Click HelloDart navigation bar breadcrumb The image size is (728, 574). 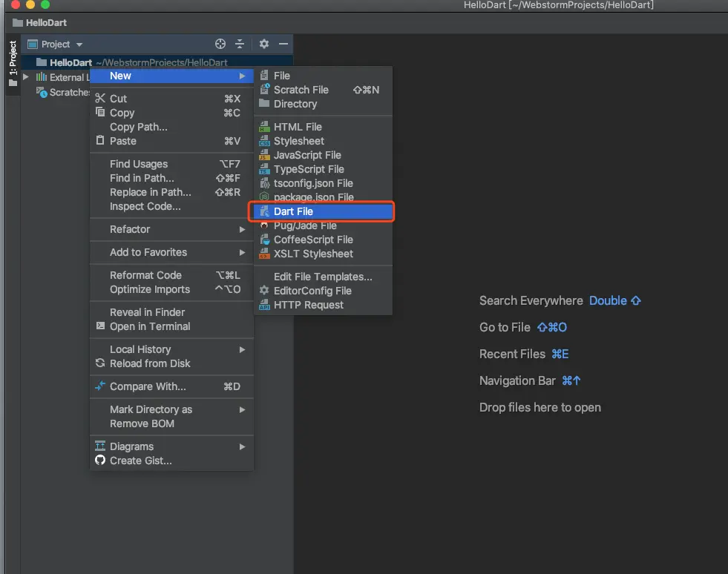point(40,22)
